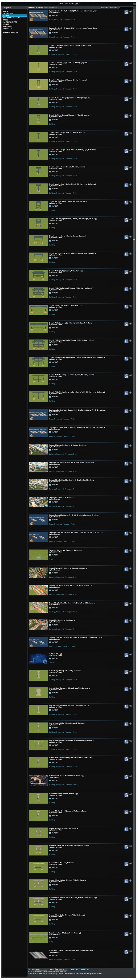
Task: Click round icon beside magnifier for ElevatedIslandPlatStationTrack
Action: (x=131, y=516)
